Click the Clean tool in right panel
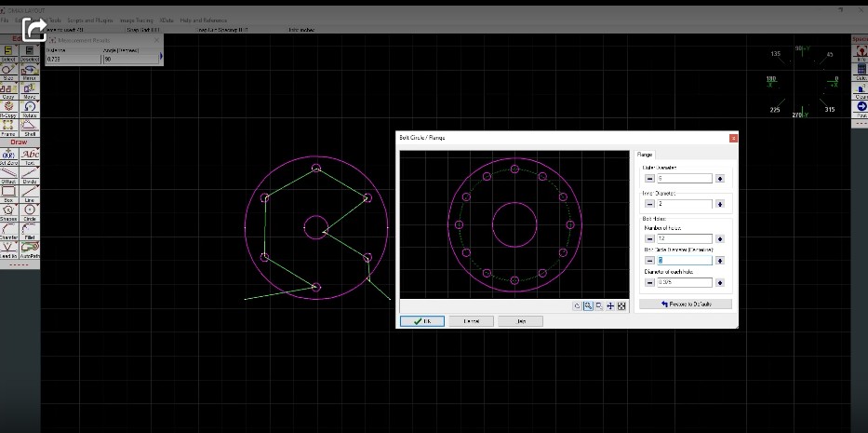This screenshot has height=433, width=868. 861,91
